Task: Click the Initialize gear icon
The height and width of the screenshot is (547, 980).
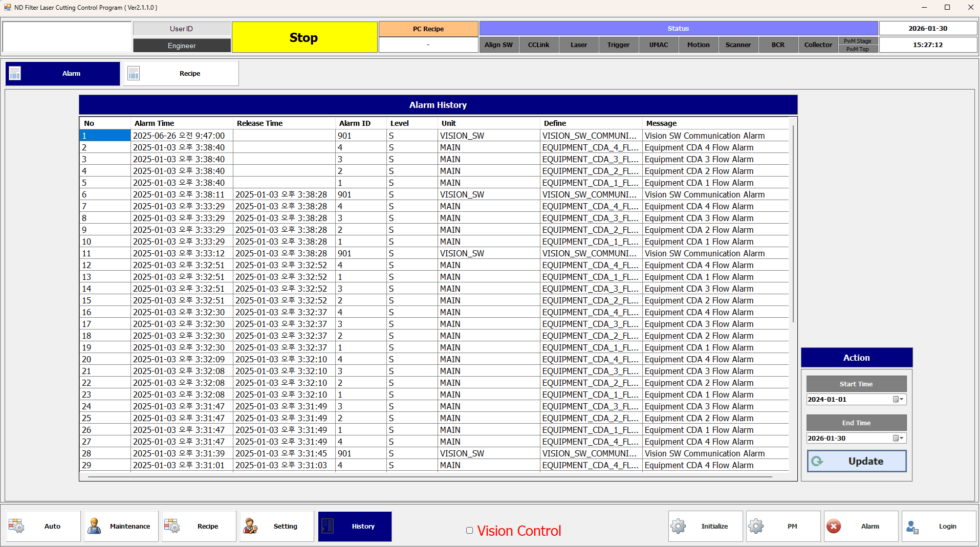Action: click(x=678, y=526)
